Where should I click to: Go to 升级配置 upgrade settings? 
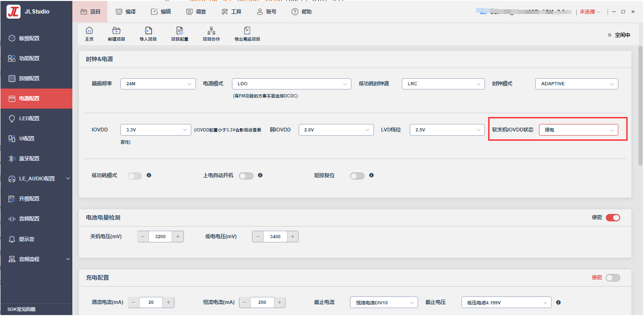coord(36,199)
